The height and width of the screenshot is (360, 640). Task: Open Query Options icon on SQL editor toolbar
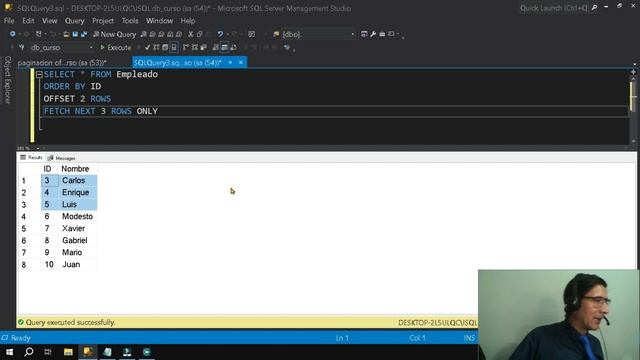(x=165, y=48)
